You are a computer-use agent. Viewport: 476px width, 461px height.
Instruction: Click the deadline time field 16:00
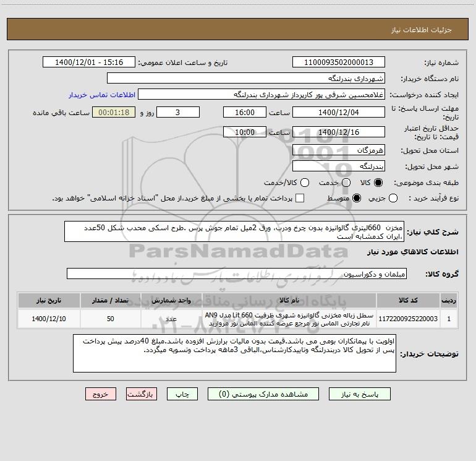(245, 112)
